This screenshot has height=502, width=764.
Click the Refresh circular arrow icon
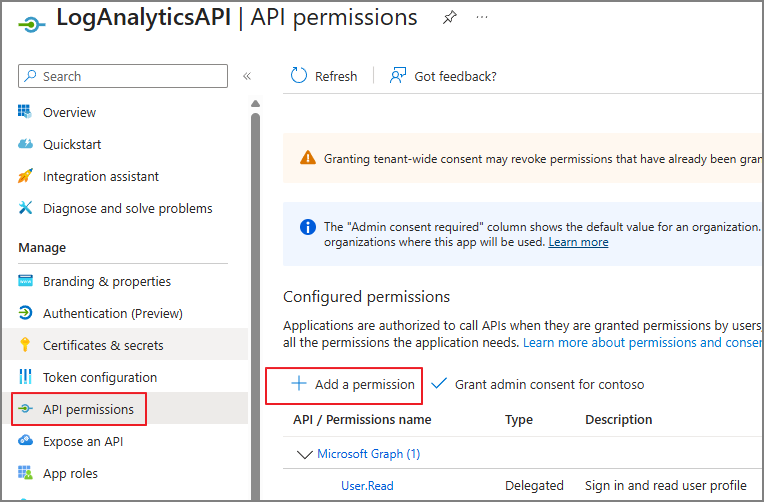299,76
